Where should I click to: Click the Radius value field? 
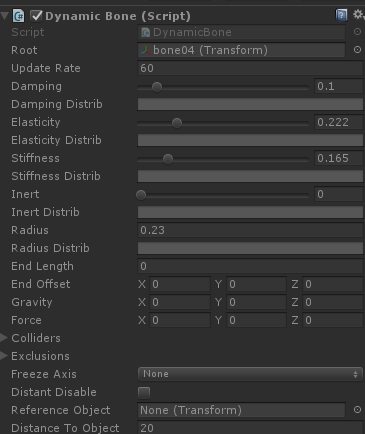pyautogui.click(x=250, y=230)
